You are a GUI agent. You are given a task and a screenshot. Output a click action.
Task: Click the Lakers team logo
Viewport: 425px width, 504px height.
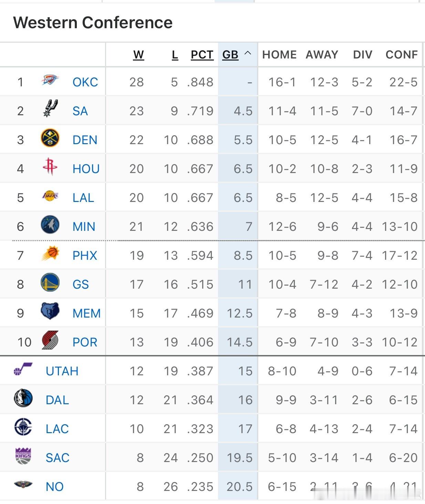click(50, 196)
